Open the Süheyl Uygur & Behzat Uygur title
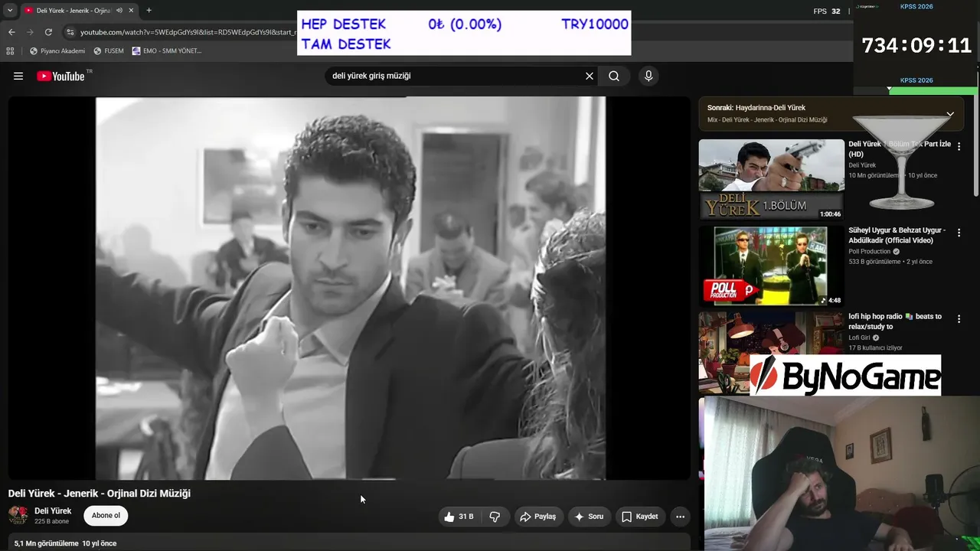 (897, 235)
